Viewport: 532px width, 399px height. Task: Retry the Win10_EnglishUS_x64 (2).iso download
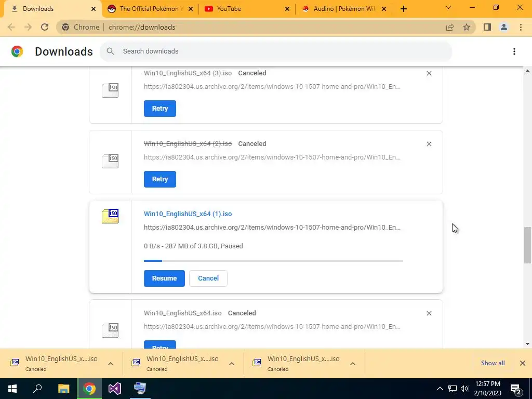click(160, 179)
